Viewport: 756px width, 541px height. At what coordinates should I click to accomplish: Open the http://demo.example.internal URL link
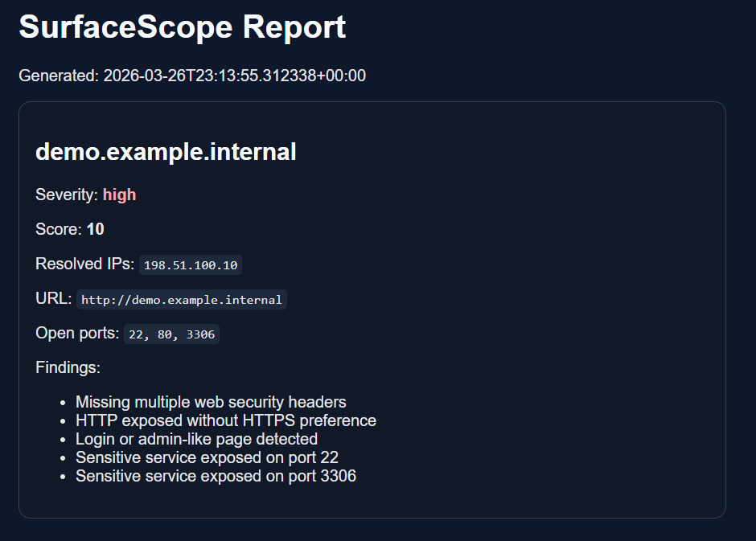[x=182, y=299]
